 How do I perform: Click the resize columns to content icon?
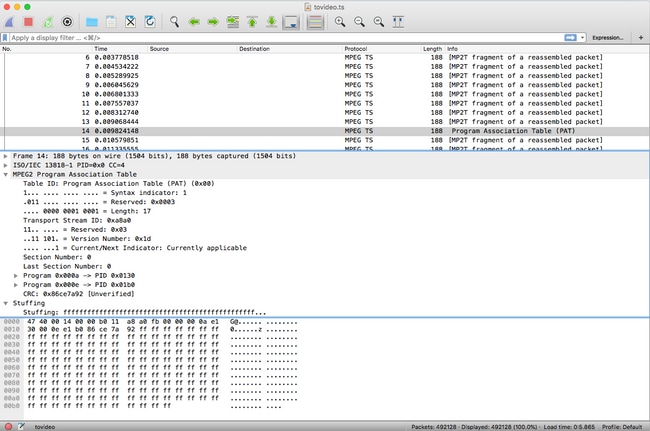tap(398, 22)
